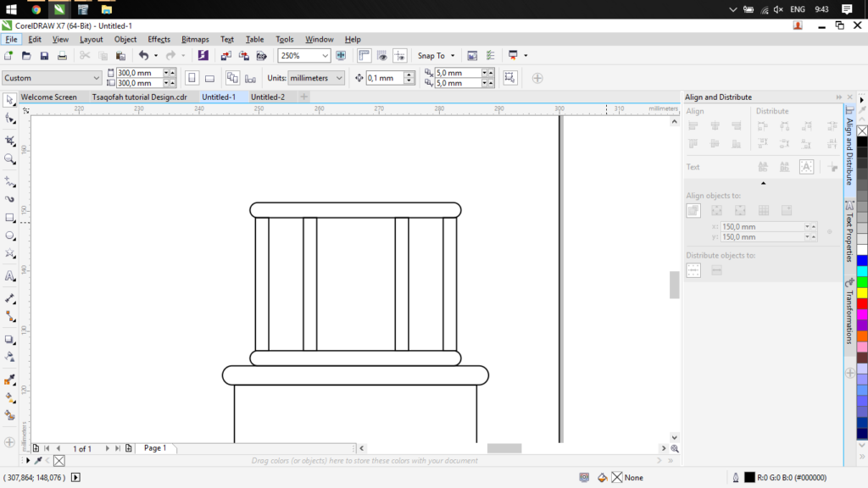This screenshot has height=488, width=868.
Task: Click the nudge distance 0,1 mm field
Action: click(x=384, y=78)
